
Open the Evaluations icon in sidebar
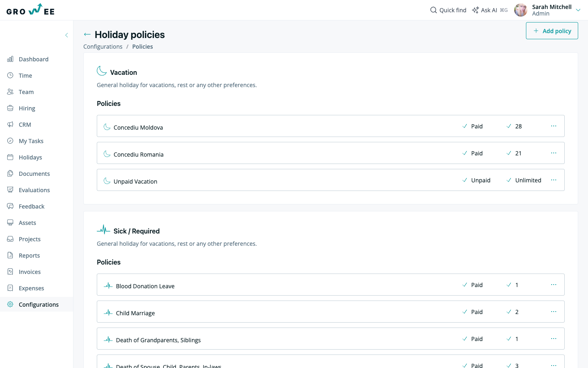pos(10,190)
